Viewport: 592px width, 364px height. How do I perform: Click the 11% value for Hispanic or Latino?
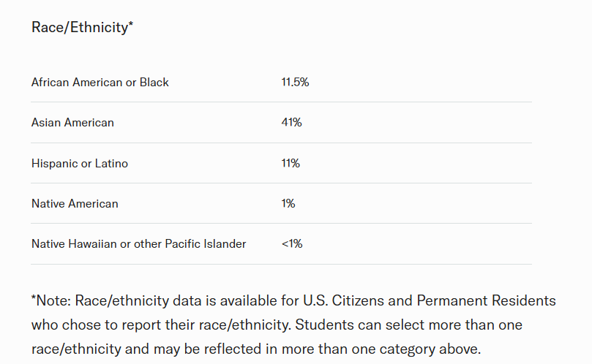click(x=291, y=164)
